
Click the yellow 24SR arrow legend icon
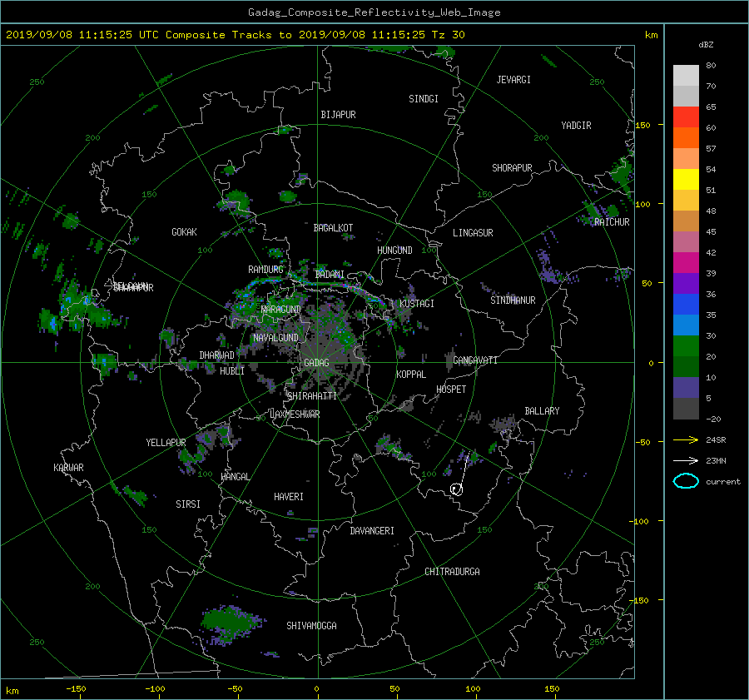point(686,439)
